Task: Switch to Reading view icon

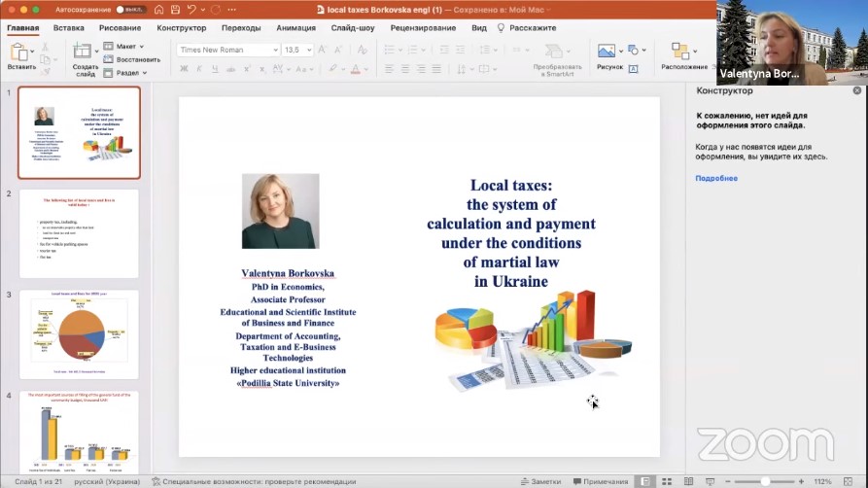Action: [x=688, y=481]
